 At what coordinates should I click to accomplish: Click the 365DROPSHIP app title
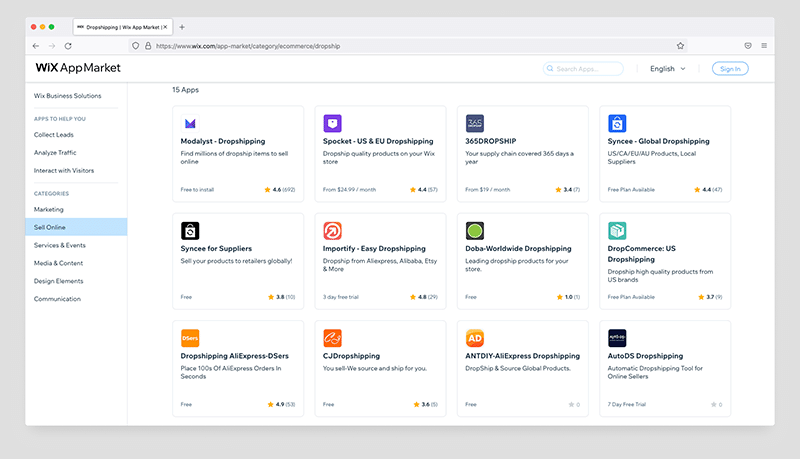[x=491, y=141]
